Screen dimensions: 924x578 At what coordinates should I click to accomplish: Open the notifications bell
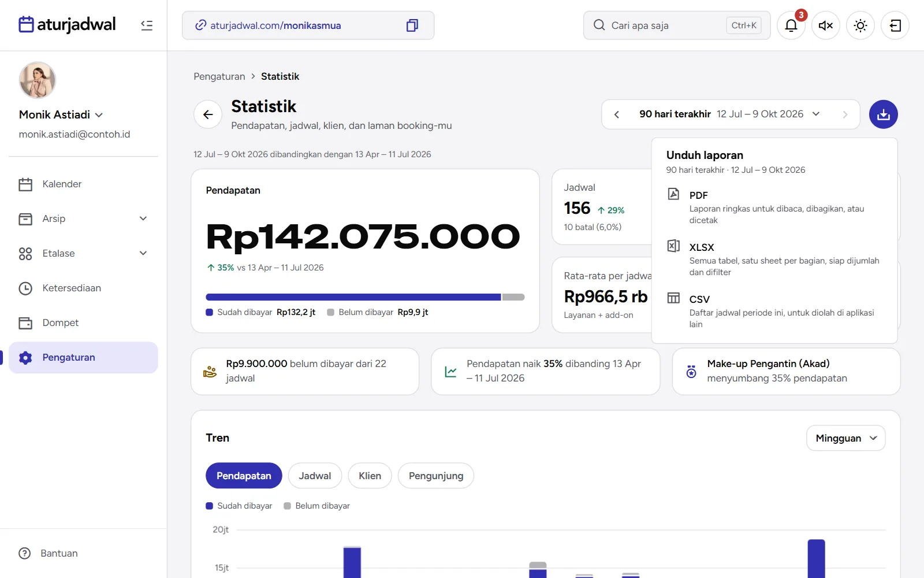(x=791, y=25)
